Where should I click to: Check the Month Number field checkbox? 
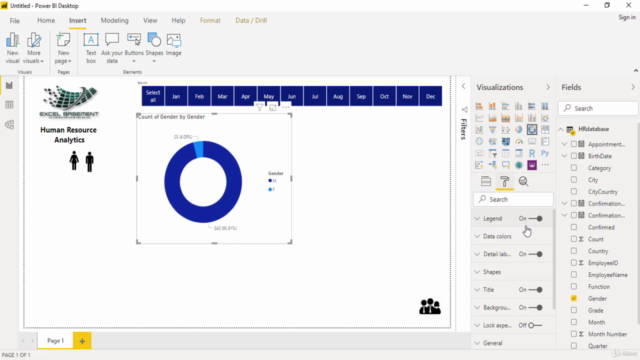pyautogui.click(x=574, y=334)
